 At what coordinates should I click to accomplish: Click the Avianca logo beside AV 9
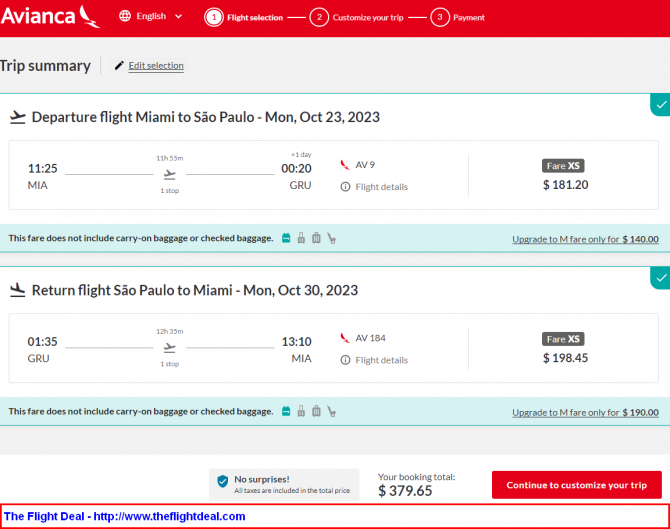coord(345,165)
